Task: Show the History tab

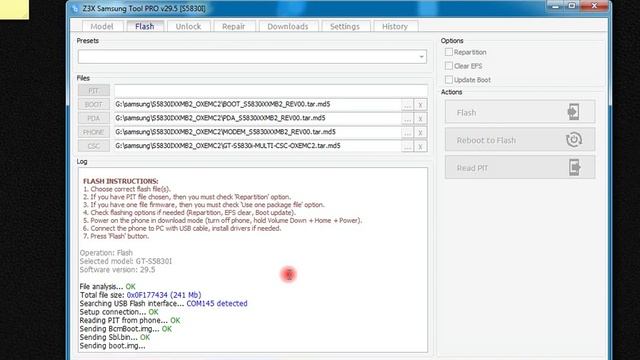Action: pyautogui.click(x=395, y=26)
